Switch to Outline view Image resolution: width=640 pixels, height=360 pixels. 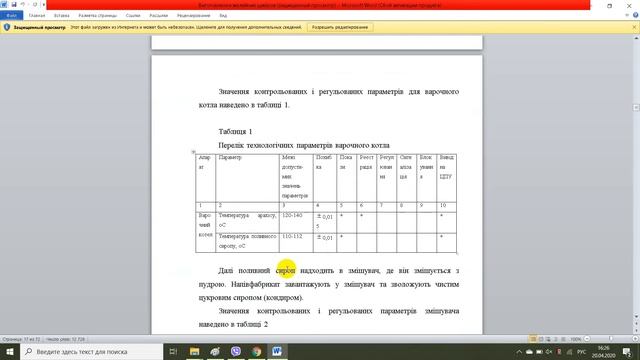556,339
